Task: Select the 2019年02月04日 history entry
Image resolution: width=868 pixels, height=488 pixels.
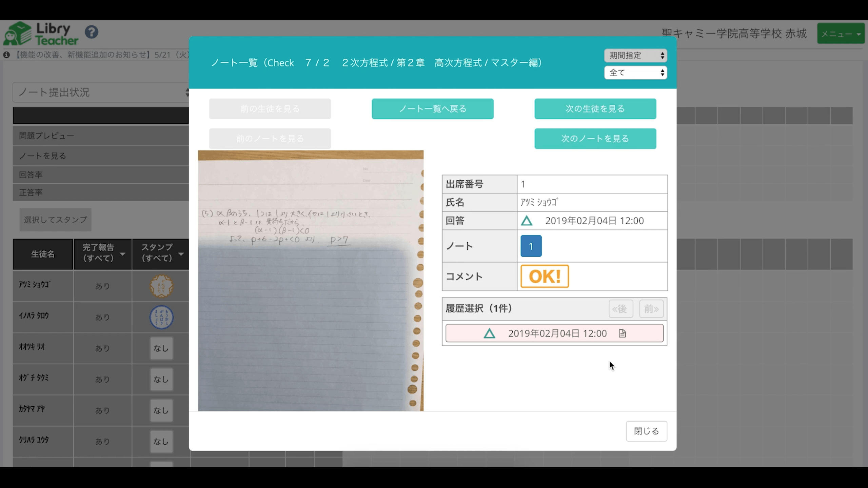Action: coord(554,333)
